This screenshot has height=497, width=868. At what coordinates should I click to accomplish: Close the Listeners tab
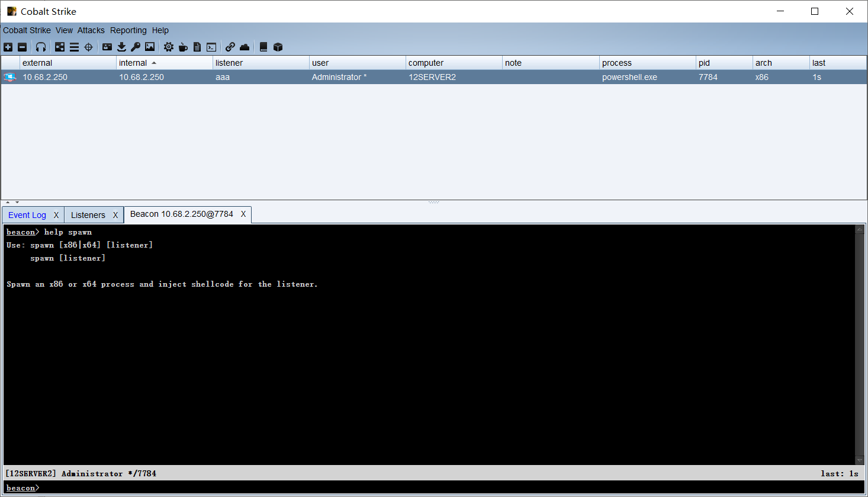pos(115,215)
